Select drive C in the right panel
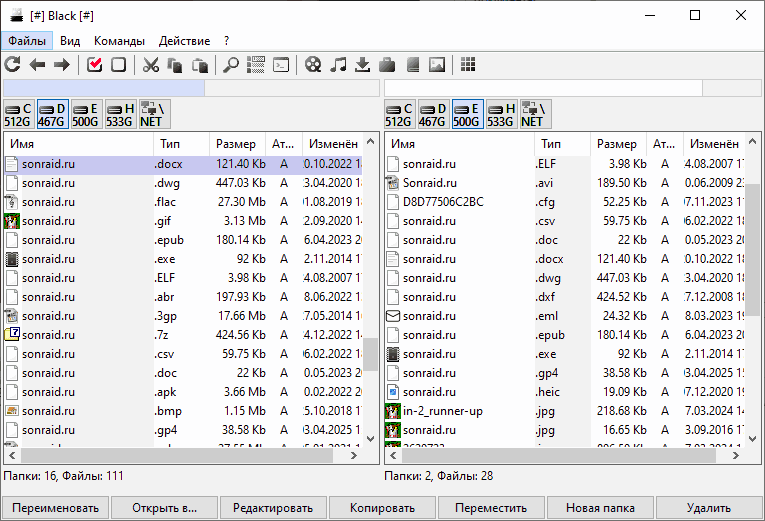 pyautogui.click(x=400, y=115)
